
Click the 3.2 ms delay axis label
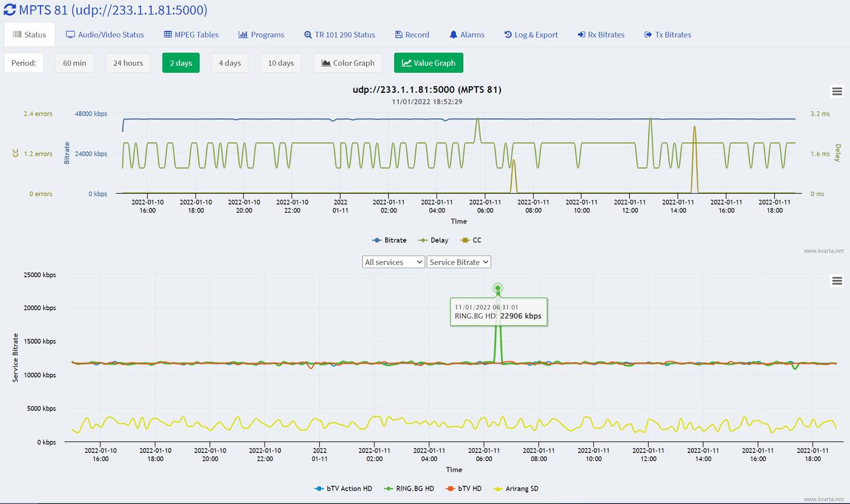820,114
